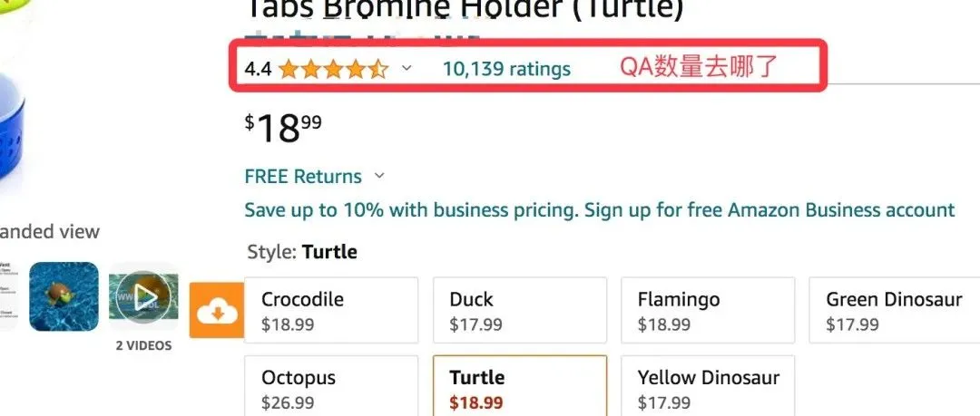980x416 pixels.
Task: Select the Duck style option
Action: tap(520, 311)
